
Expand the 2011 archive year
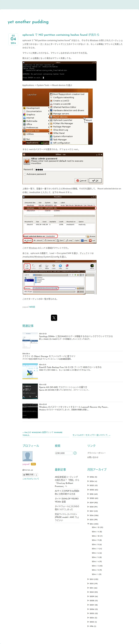(88, 588)
